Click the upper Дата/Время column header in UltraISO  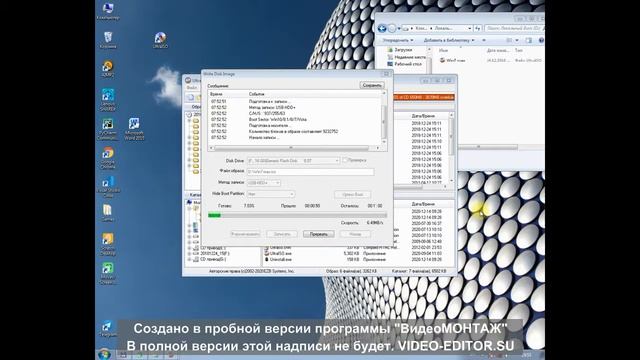point(423,116)
